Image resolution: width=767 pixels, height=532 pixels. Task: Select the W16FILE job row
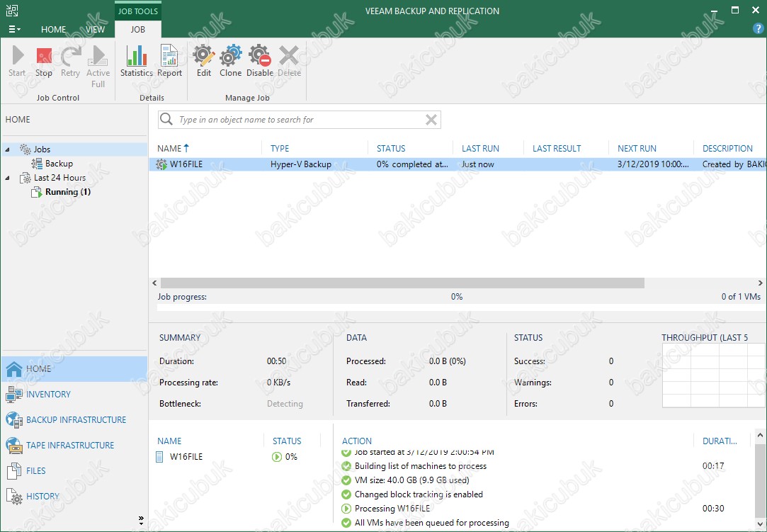(458, 164)
